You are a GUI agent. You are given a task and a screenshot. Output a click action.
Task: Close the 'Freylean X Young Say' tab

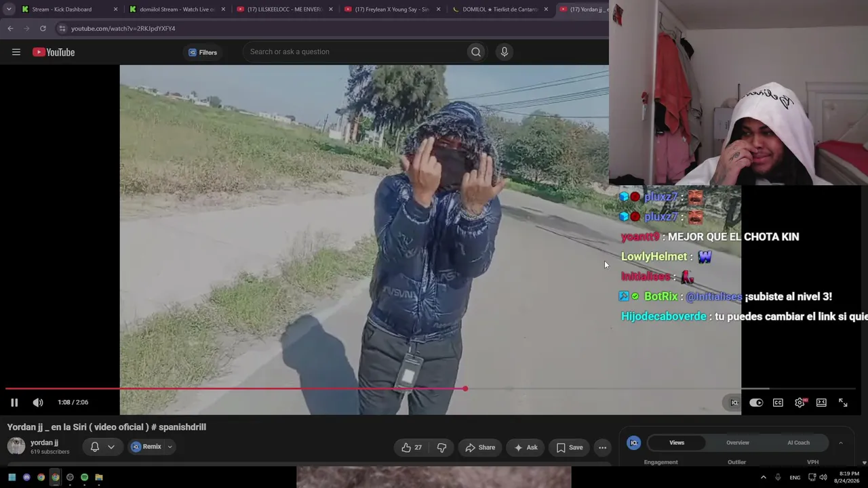[x=438, y=9]
